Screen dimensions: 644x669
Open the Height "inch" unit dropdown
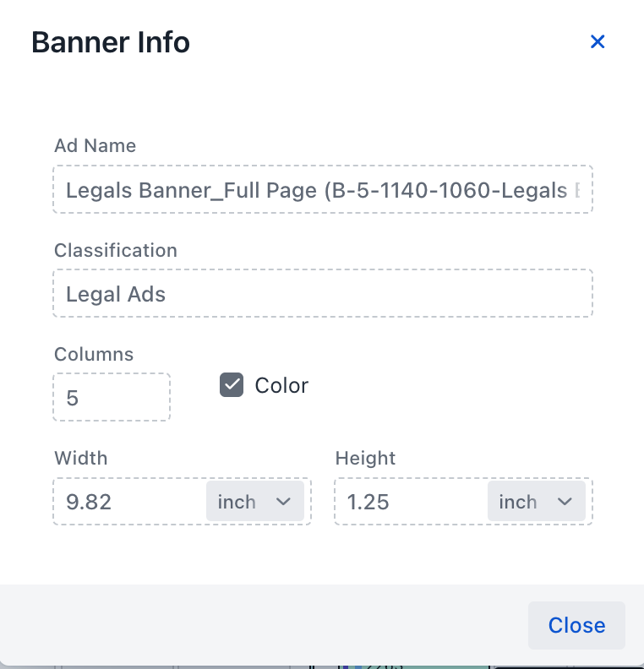[537, 502]
